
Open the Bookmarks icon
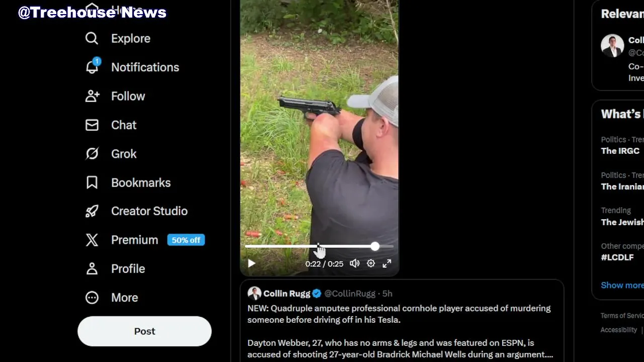[x=92, y=183]
